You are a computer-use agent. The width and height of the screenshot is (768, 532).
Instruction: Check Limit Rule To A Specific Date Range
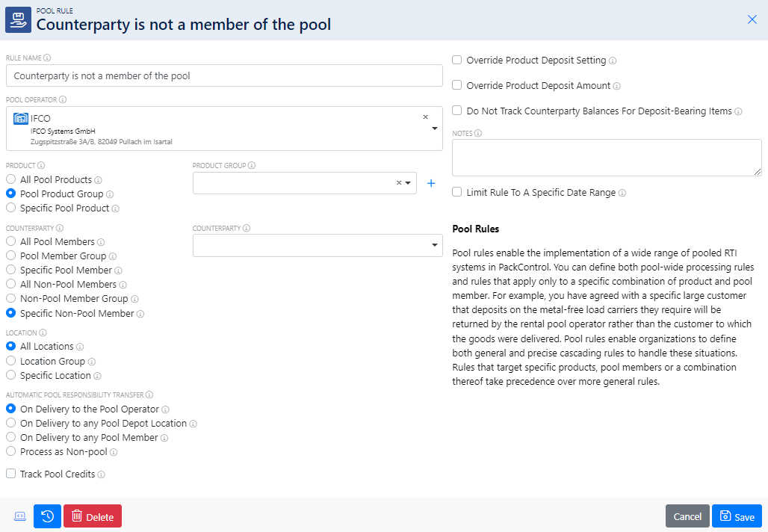point(456,192)
